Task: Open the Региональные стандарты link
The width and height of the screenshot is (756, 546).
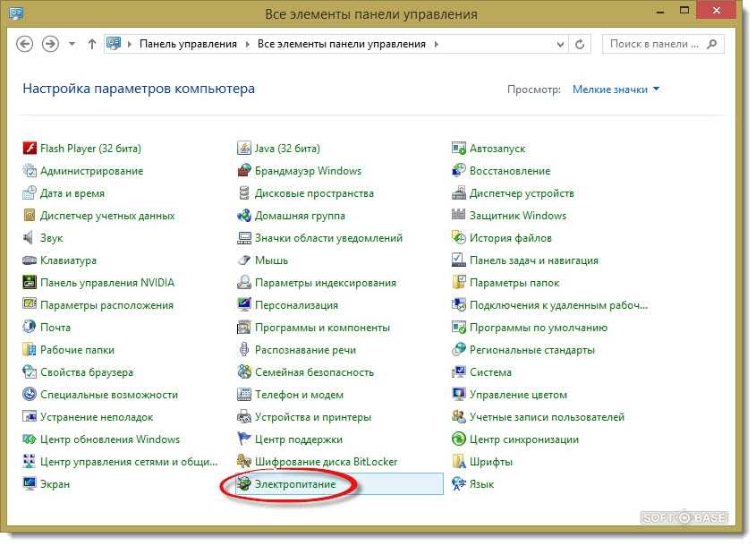Action: point(531,350)
